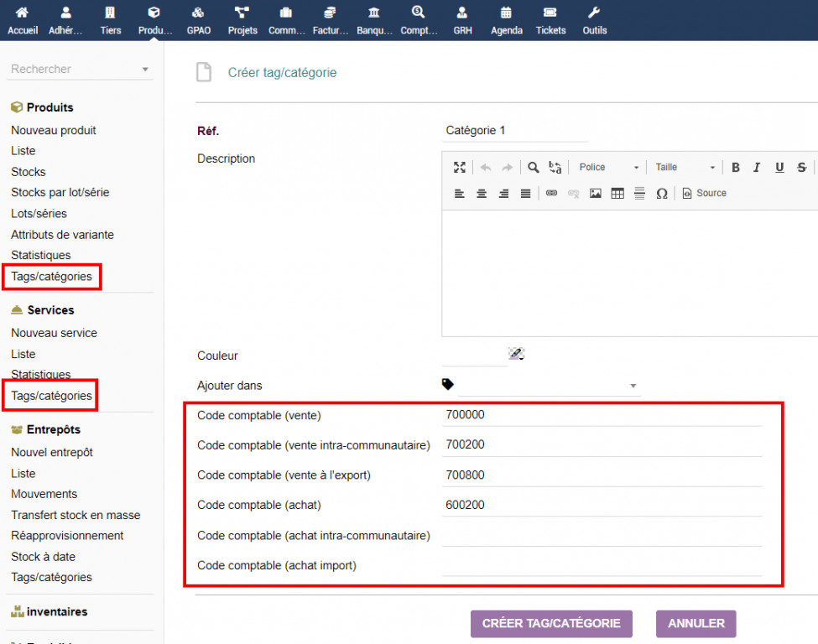The width and height of the screenshot is (818, 644).
Task: Add a hyperlink in the editor
Action: (551, 194)
